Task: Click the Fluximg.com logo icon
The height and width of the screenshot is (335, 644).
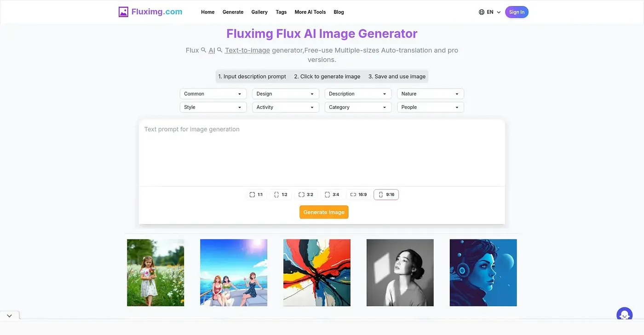Action: coord(123,12)
